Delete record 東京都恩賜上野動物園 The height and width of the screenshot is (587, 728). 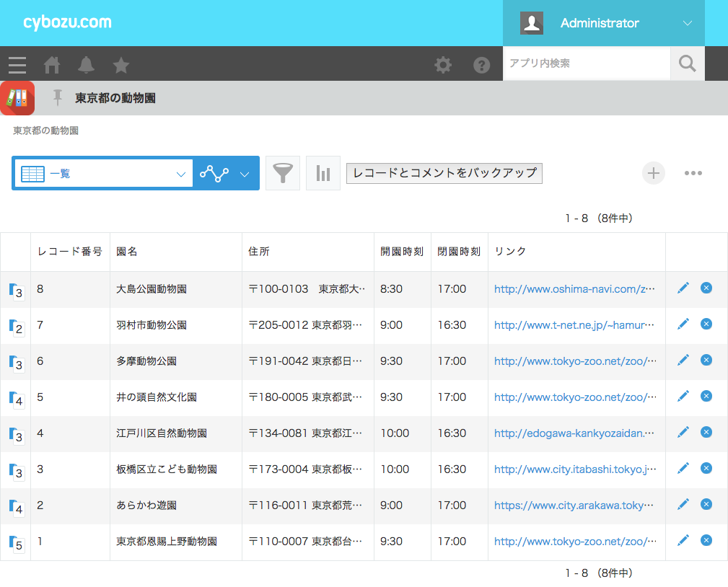706,540
